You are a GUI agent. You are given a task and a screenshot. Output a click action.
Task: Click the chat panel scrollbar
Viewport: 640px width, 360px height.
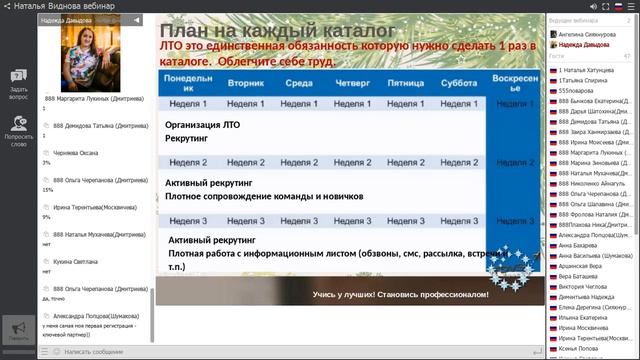coord(152,315)
